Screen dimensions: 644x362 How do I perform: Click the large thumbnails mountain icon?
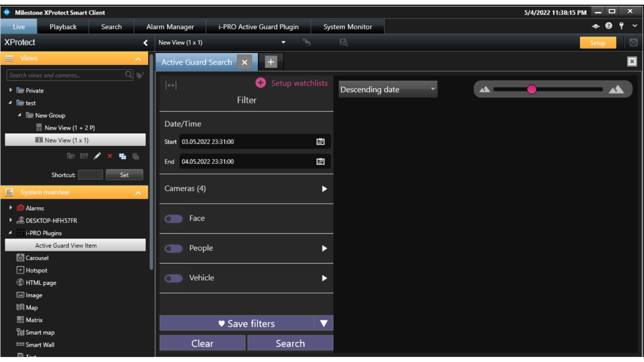pos(616,89)
